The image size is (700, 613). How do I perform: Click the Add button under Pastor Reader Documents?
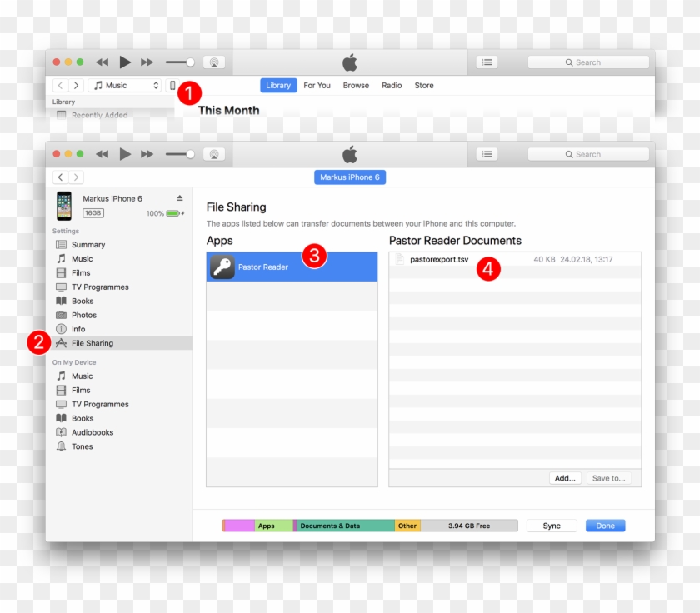click(x=564, y=477)
